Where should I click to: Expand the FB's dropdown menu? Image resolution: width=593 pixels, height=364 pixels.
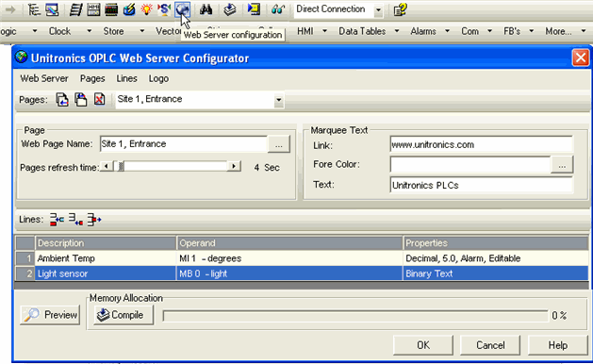tap(532, 31)
